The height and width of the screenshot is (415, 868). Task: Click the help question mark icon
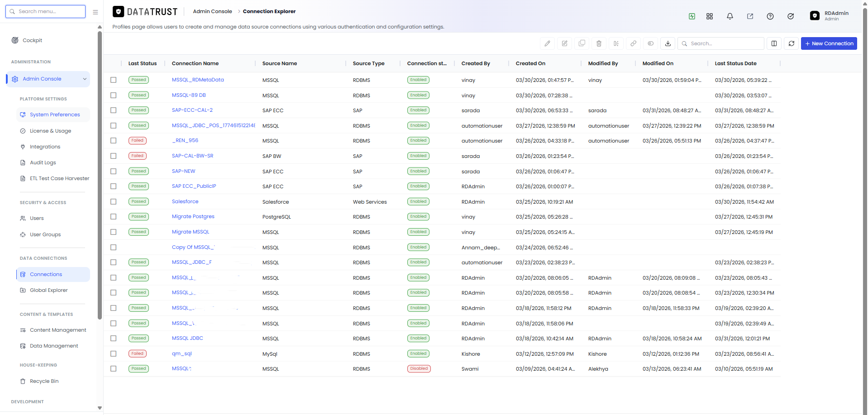(x=770, y=16)
